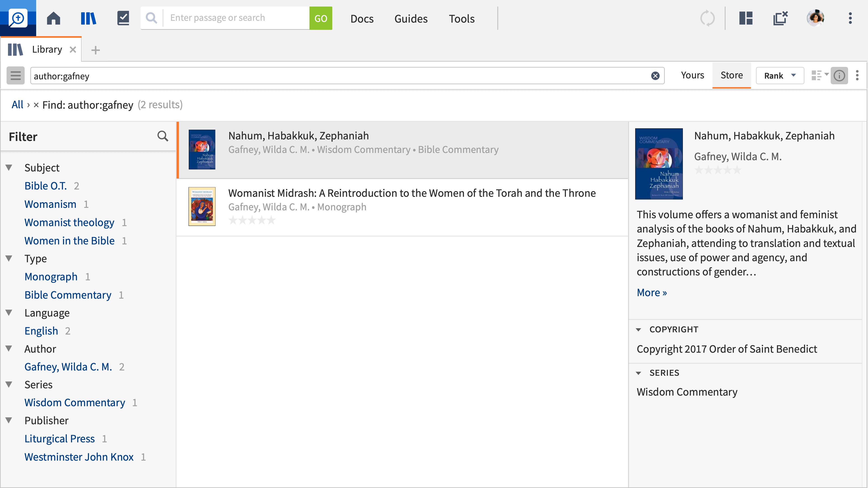Open the Guides menu
The height and width of the screenshot is (488, 868).
[411, 19]
